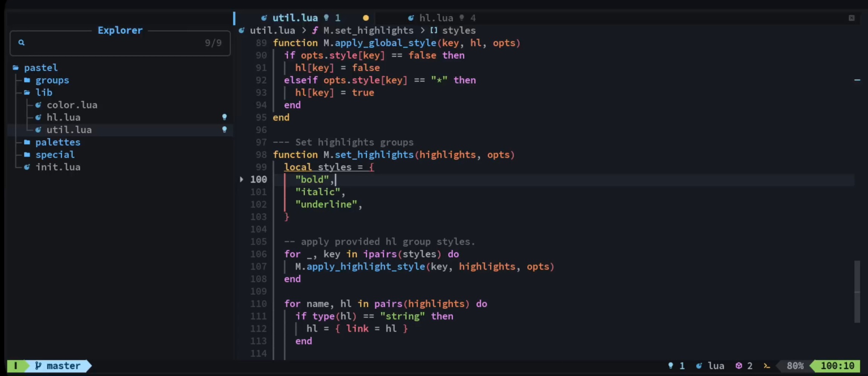868x376 pixels.
Task: Click the lua filetype in statusline
Action: 716,366
